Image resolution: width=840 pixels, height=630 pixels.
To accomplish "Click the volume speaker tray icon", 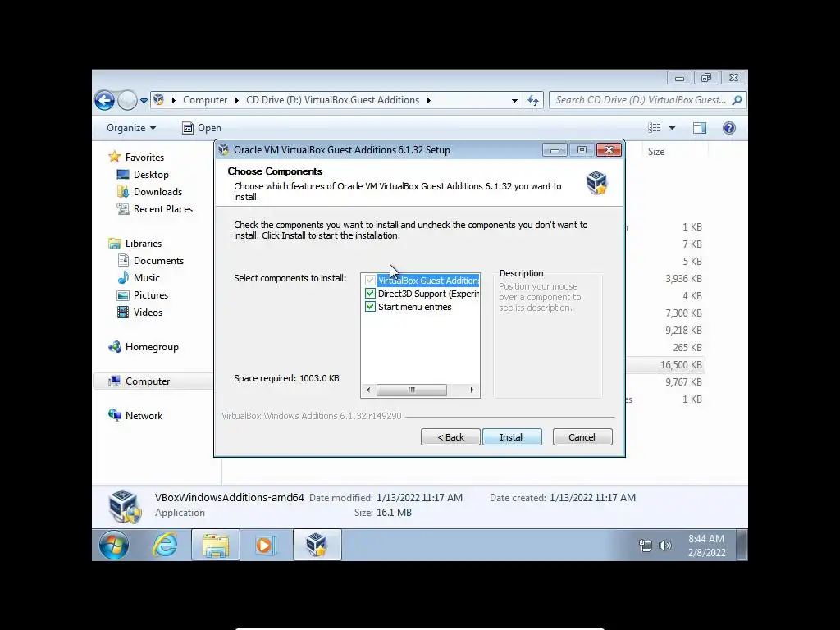I will (664, 546).
